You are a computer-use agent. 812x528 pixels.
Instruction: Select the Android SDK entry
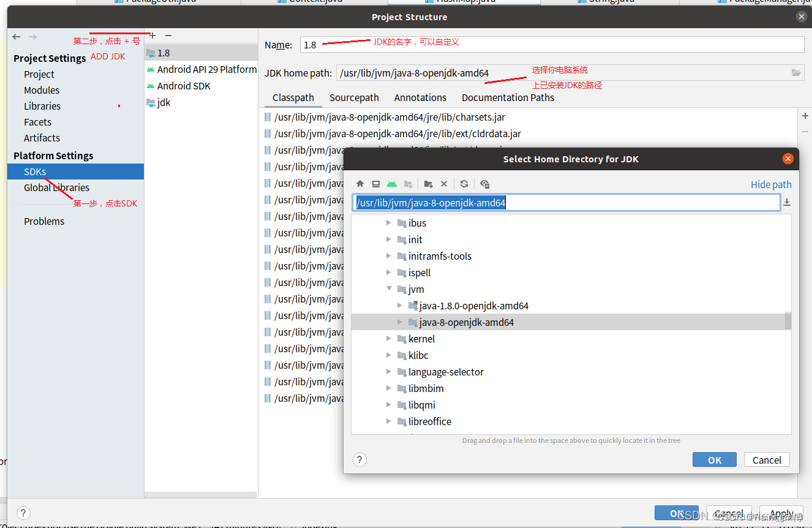pos(201,86)
